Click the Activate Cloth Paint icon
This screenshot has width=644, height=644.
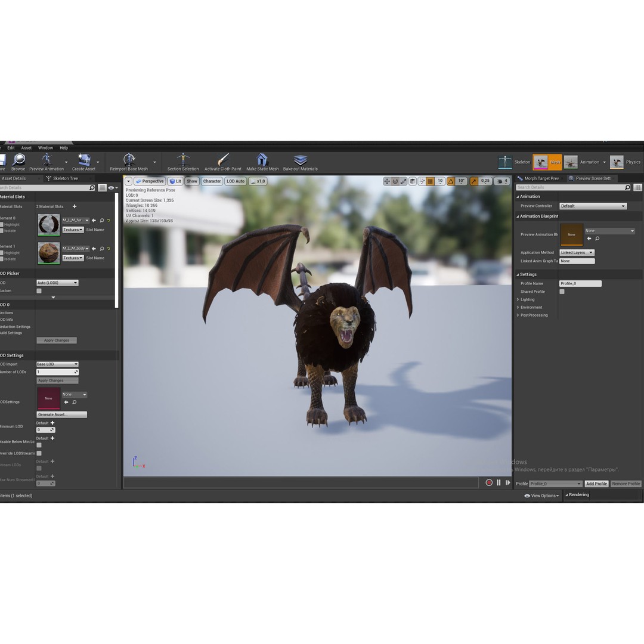(223, 162)
